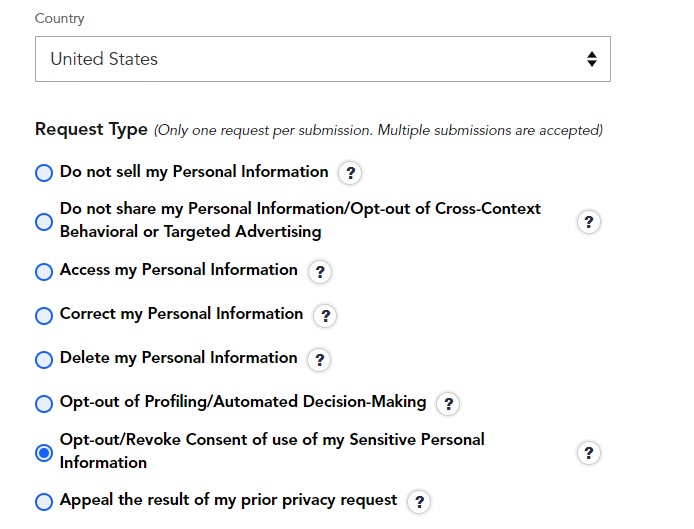Open help for Appeal prior privacy request
Image resolution: width=694 pixels, height=529 pixels.
point(419,502)
